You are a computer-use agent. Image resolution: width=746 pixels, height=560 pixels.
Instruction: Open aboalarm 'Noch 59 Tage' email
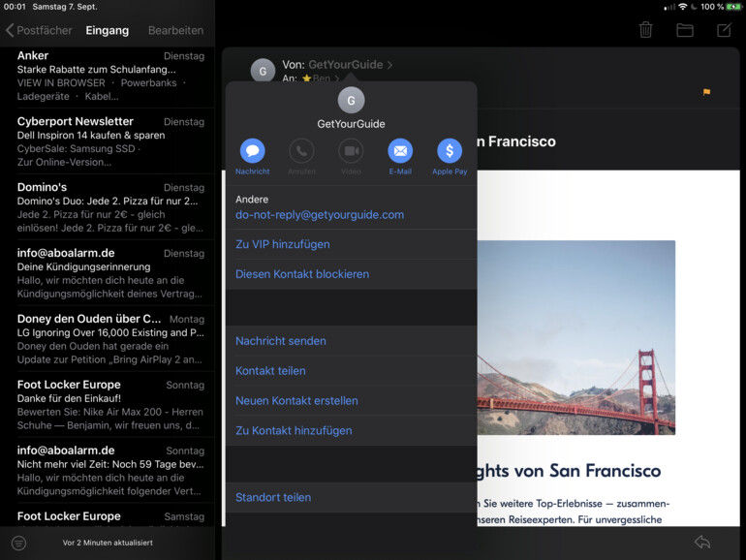(x=108, y=470)
